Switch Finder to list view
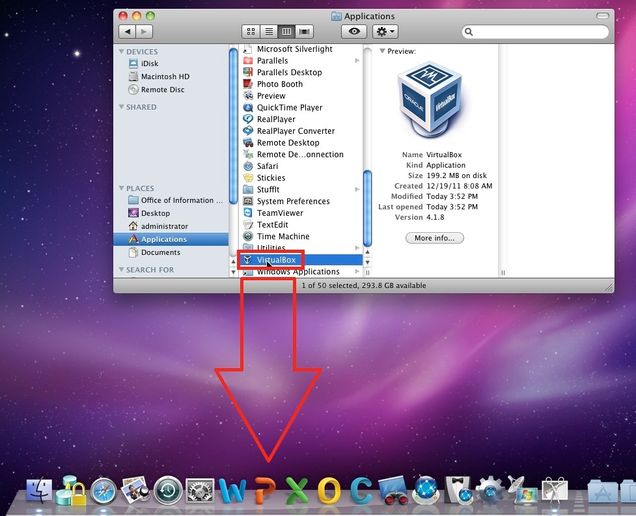 [x=269, y=32]
